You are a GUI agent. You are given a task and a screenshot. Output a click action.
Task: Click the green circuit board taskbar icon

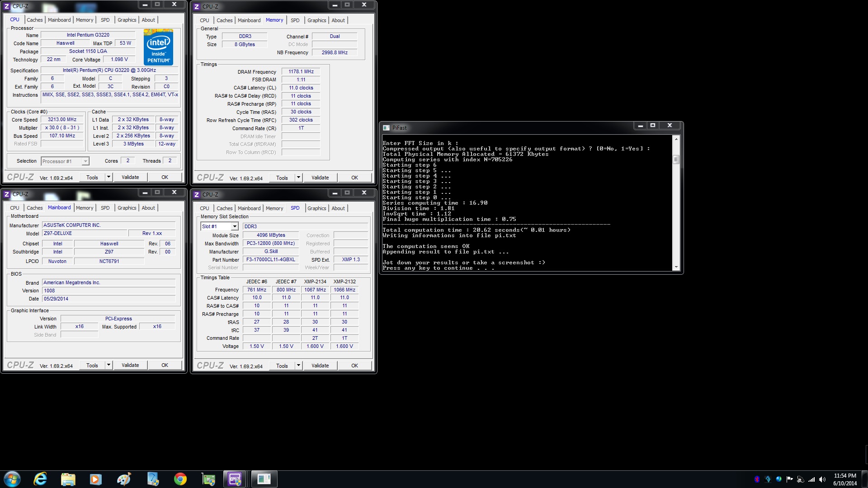[208, 479]
